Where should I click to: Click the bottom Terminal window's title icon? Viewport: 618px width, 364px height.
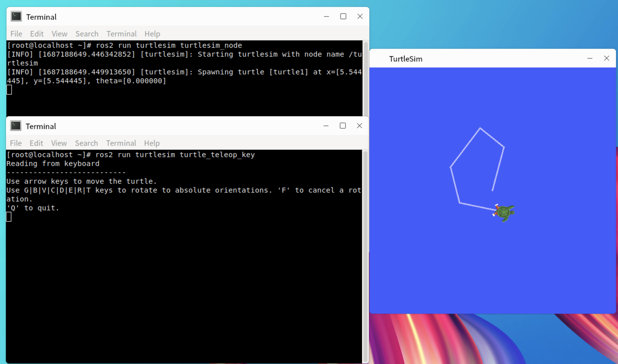coord(16,126)
